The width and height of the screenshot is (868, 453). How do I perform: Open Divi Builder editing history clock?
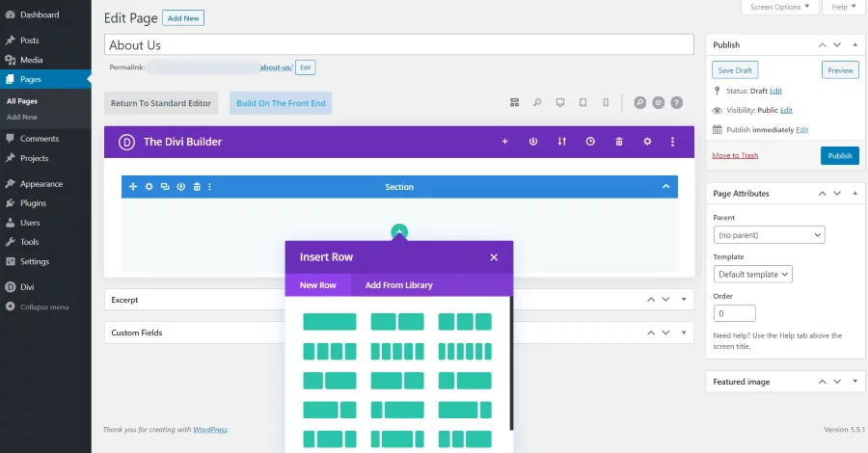590,142
